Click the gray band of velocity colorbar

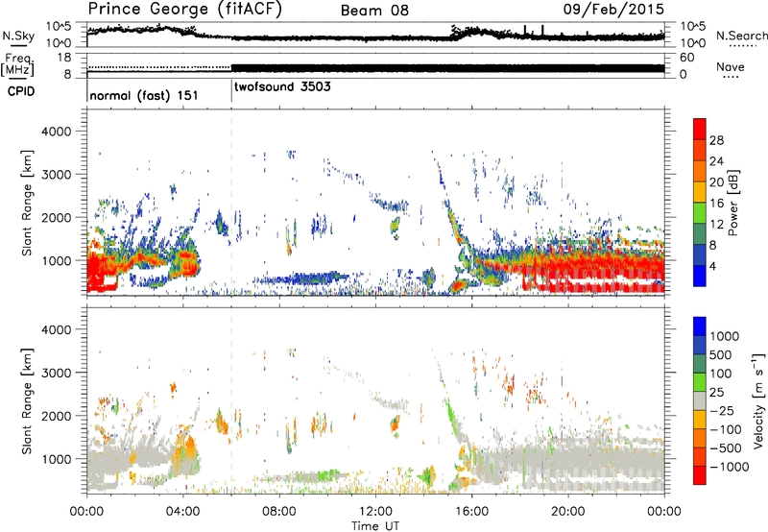coord(700,400)
